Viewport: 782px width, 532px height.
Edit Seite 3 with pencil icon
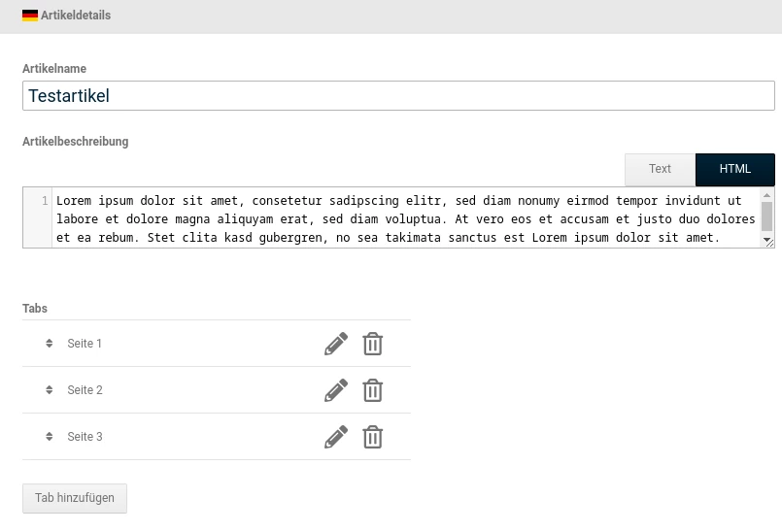pyautogui.click(x=336, y=437)
